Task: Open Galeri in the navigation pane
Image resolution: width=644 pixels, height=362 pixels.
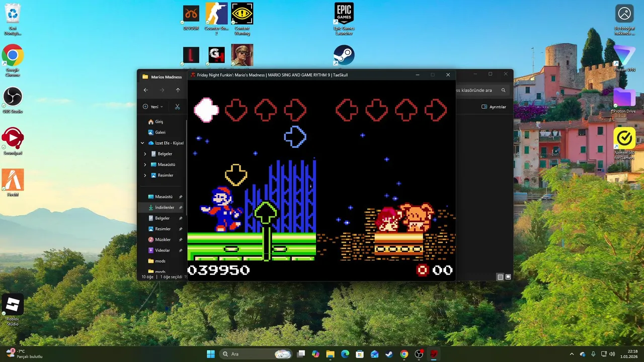Action: [156, 132]
